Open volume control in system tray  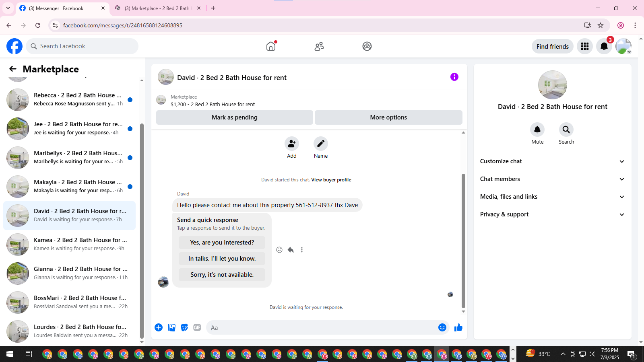(x=592, y=354)
